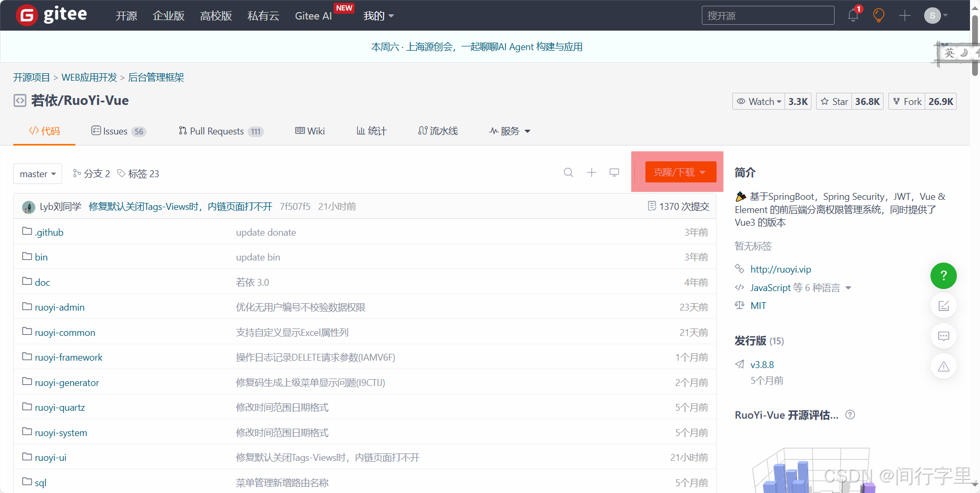Switch to the Wiki tab
Viewport: 980px width, 493px height.
(x=310, y=131)
